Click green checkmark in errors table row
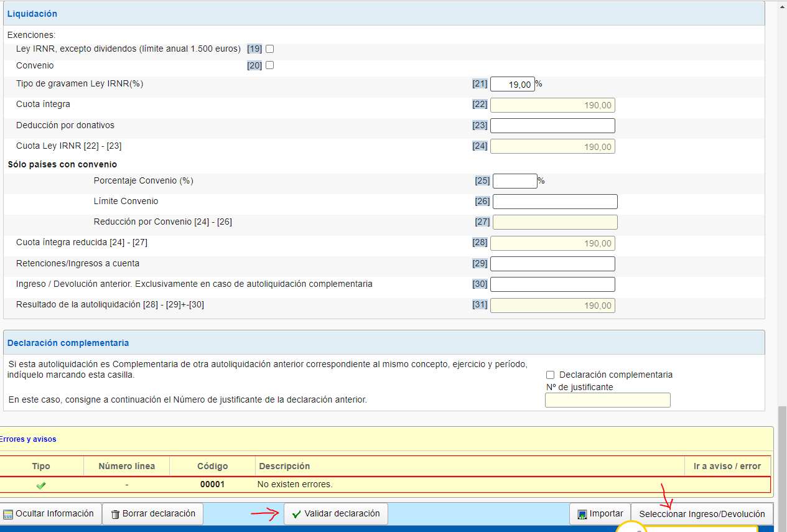The width and height of the screenshot is (787, 532). (x=41, y=485)
